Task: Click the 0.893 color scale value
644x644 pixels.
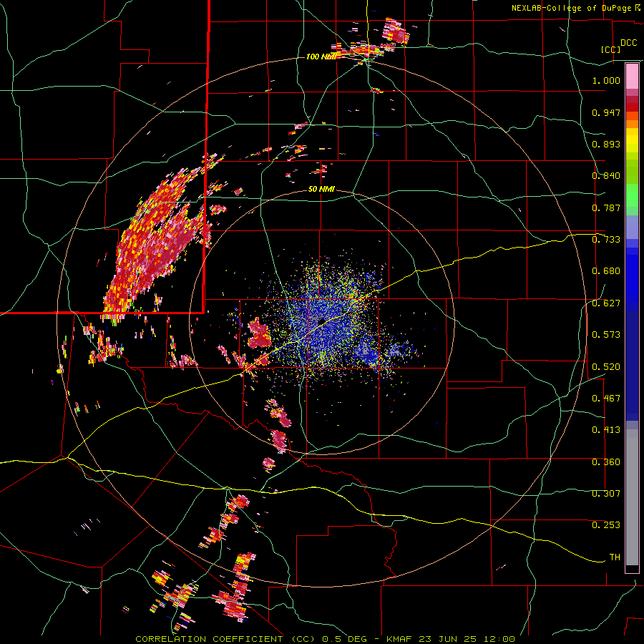Action: 606,144
